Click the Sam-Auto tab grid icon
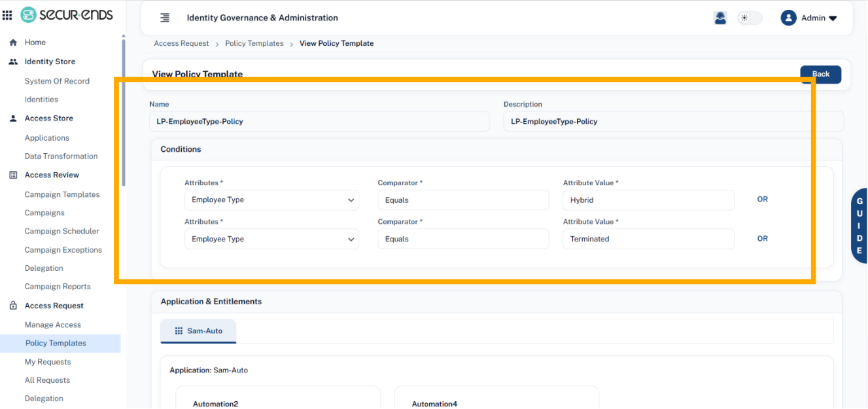Image resolution: width=868 pixels, height=409 pixels. click(x=179, y=331)
